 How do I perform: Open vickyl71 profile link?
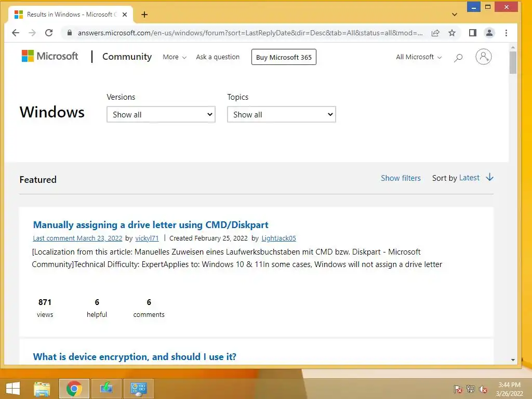tap(147, 238)
